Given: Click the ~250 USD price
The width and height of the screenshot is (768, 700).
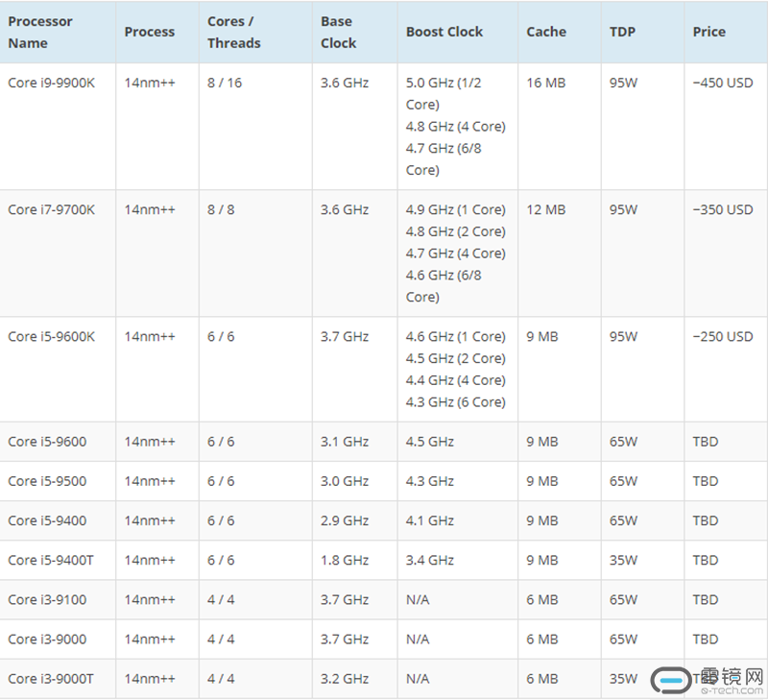Looking at the screenshot, I should point(723,336).
